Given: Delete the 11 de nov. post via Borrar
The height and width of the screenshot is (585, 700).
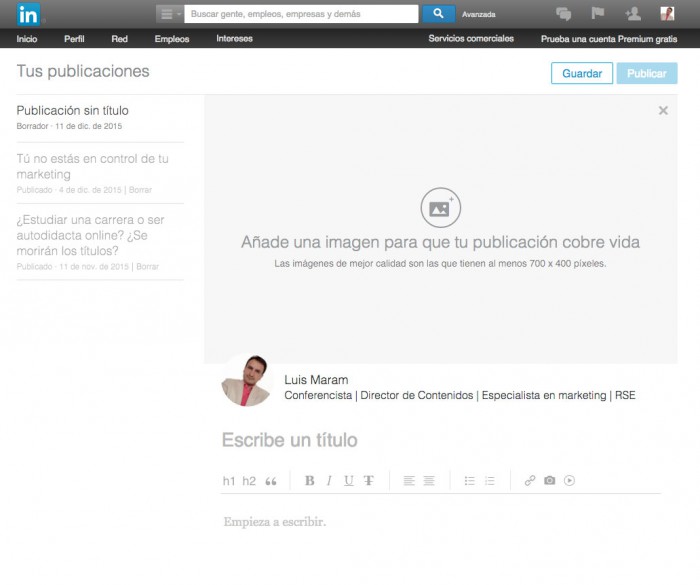Looking at the screenshot, I should click(x=147, y=267).
